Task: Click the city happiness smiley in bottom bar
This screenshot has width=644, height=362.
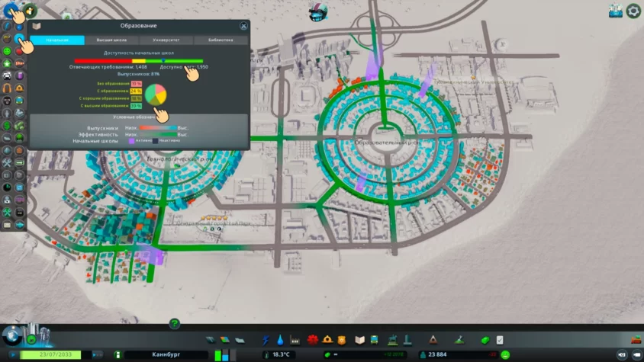Action: click(505, 354)
